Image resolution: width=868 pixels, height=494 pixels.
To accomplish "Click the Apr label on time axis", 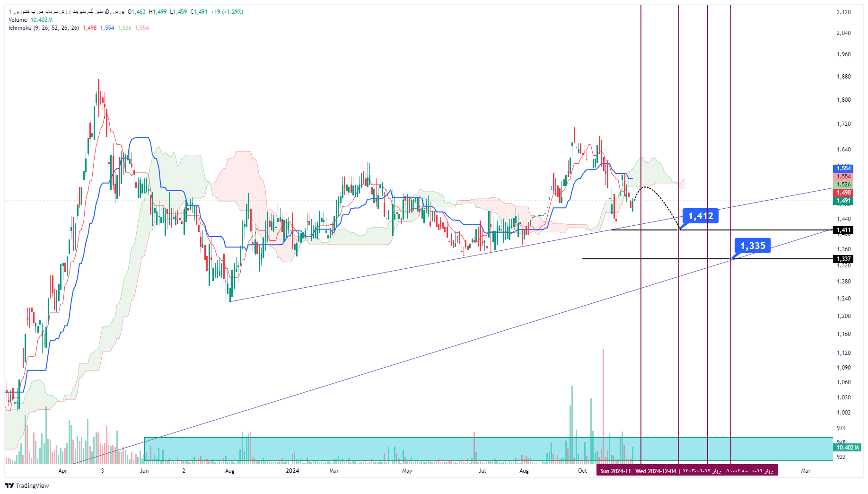I will click(62, 471).
